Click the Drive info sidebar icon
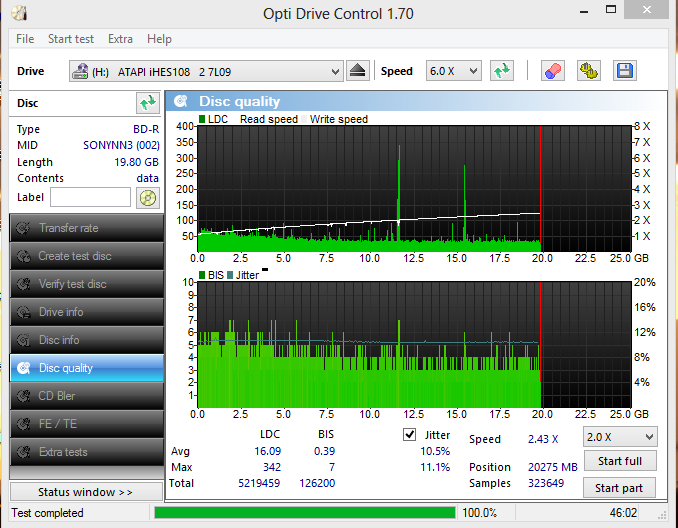This screenshot has height=528, width=678. [23, 312]
